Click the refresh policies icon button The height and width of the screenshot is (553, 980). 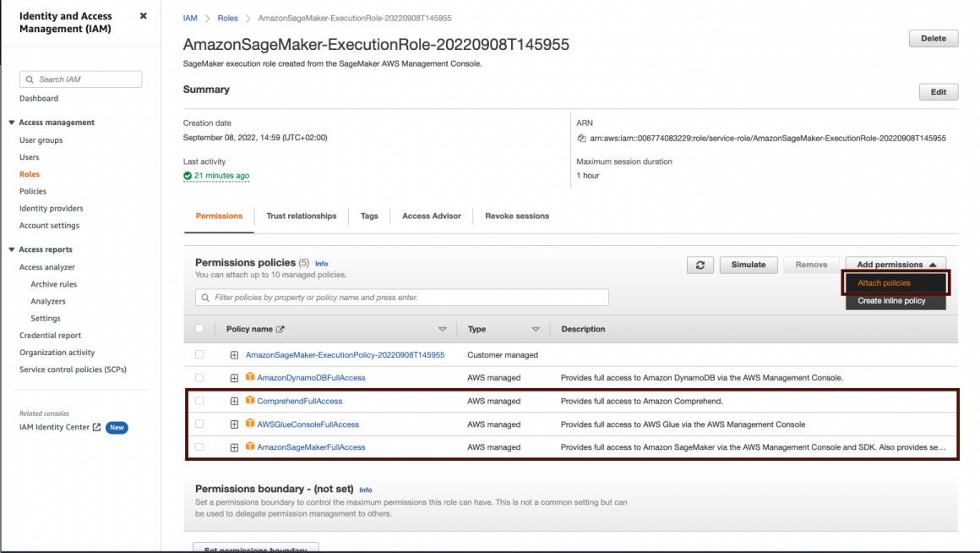700,265
